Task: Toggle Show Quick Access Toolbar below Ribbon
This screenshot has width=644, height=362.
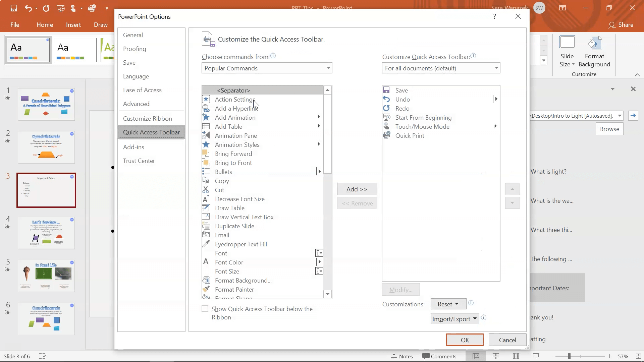Action: point(204,308)
